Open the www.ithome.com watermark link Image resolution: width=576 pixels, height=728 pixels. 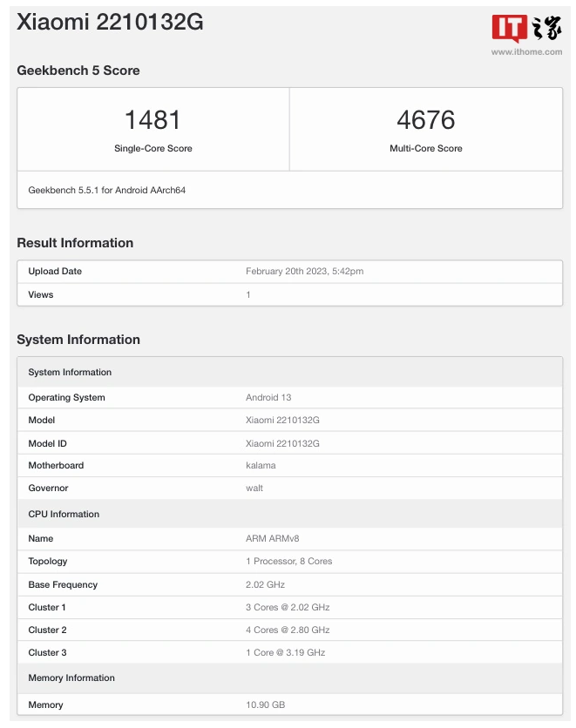526,52
